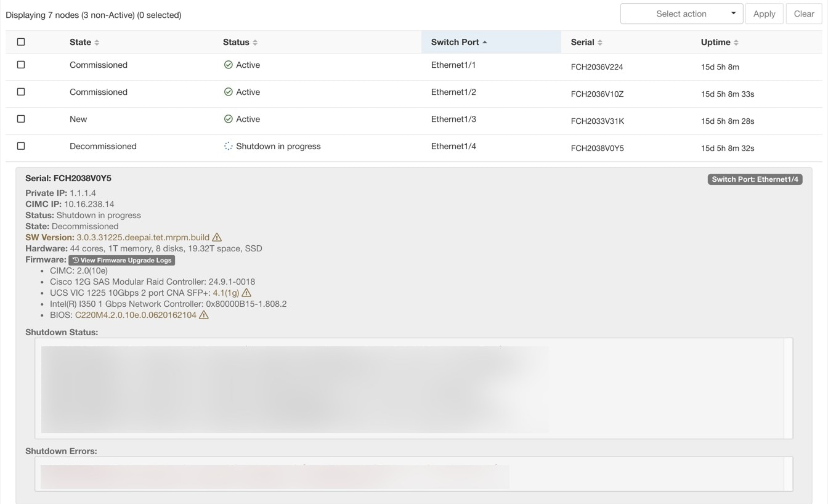This screenshot has width=828, height=504.
Task: Tick the checkbox for Ethernet1/2 row
Action: [21, 92]
